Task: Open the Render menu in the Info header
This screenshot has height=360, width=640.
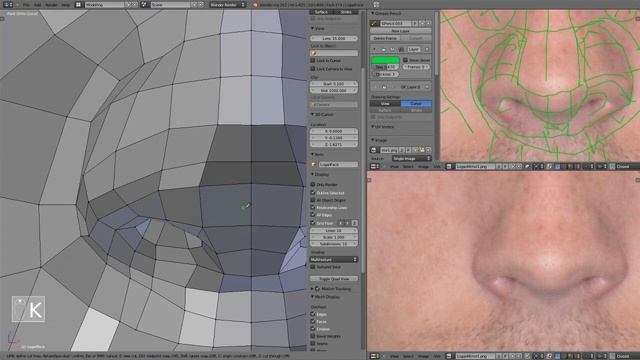Action: point(51,5)
